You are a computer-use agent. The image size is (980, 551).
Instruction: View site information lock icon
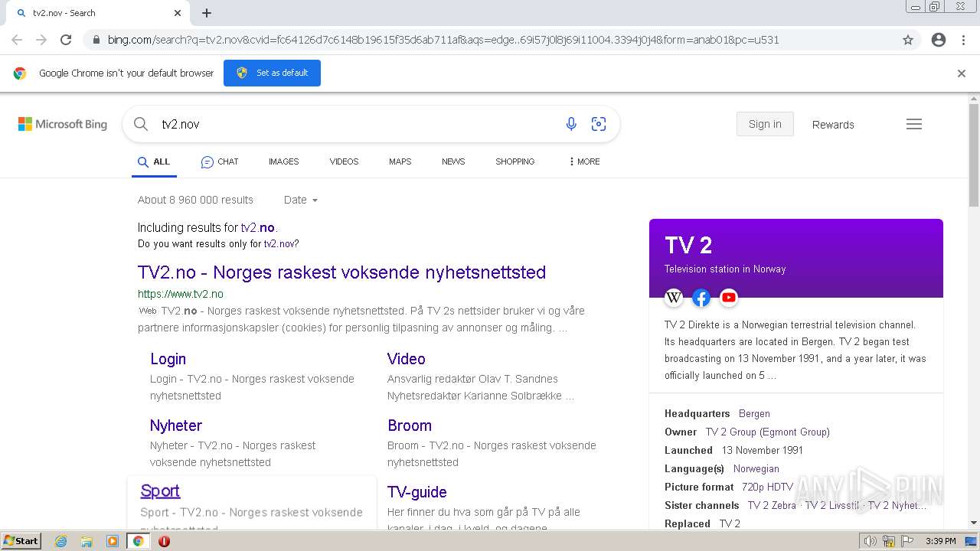[96, 40]
